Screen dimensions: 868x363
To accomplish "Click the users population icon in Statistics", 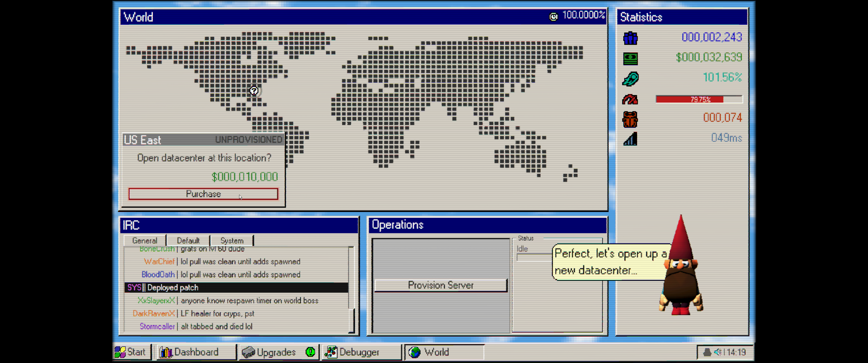I will click(630, 38).
